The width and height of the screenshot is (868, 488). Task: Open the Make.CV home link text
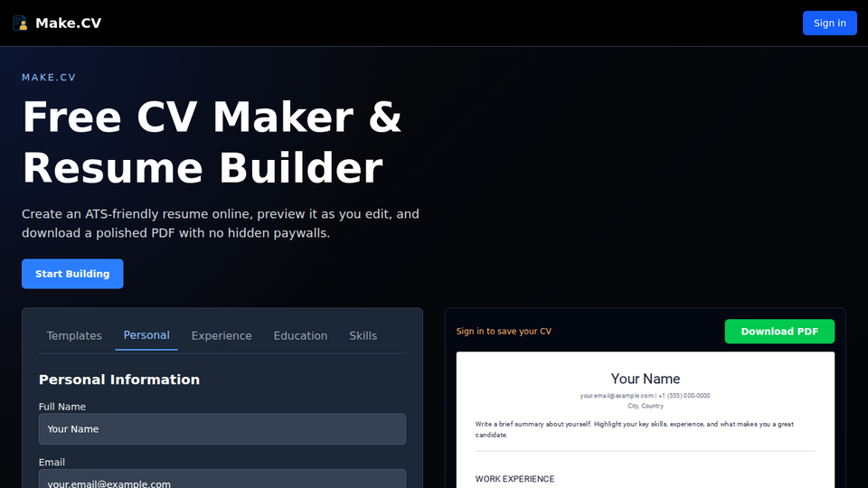pyautogui.click(x=68, y=23)
